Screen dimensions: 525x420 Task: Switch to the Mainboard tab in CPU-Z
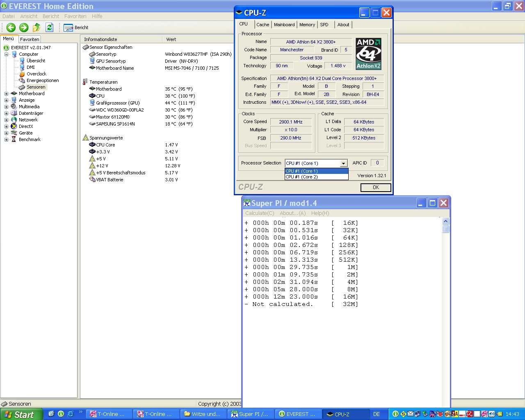(284, 25)
